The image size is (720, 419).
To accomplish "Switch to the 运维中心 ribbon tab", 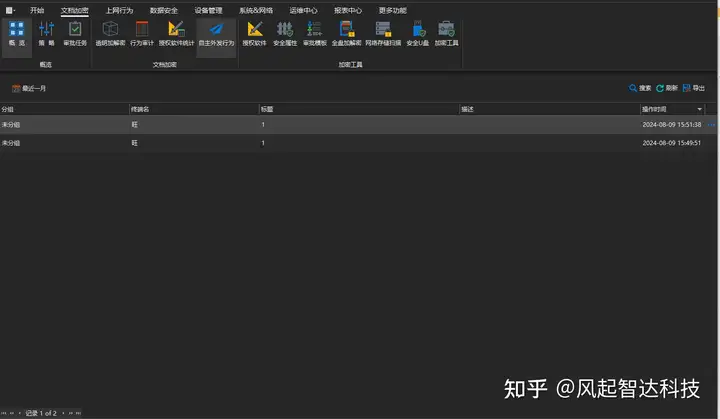I will (x=303, y=10).
